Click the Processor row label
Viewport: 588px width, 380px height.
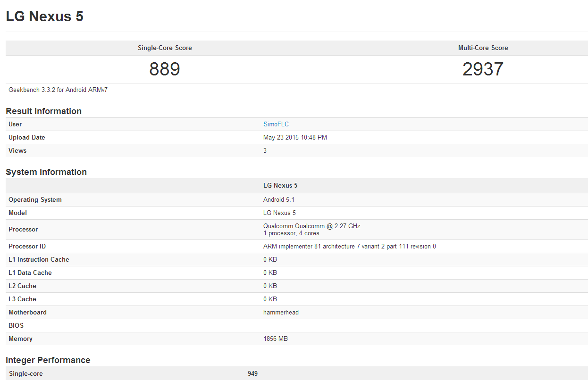click(x=23, y=230)
